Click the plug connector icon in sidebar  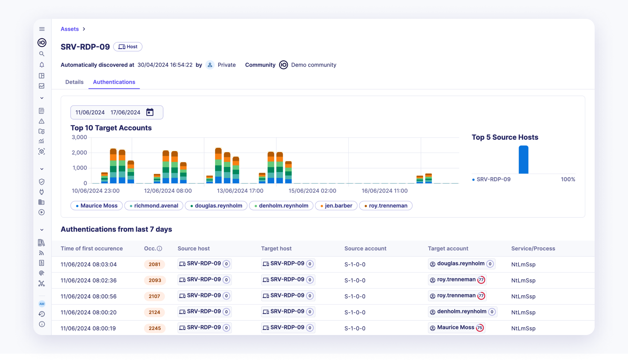pos(42,192)
